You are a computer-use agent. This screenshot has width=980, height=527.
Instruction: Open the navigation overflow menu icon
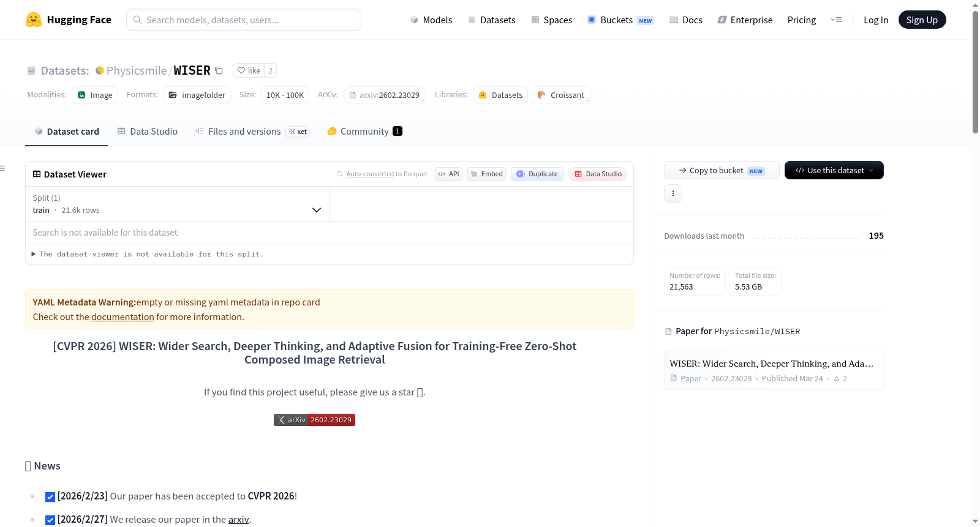836,20
